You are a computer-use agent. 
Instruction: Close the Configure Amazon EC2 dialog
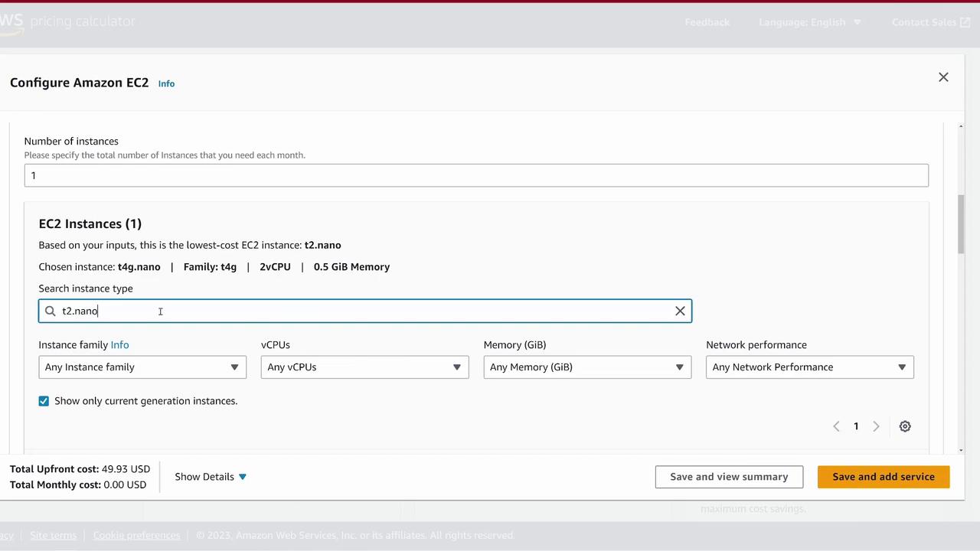pyautogui.click(x=943, y=77)
